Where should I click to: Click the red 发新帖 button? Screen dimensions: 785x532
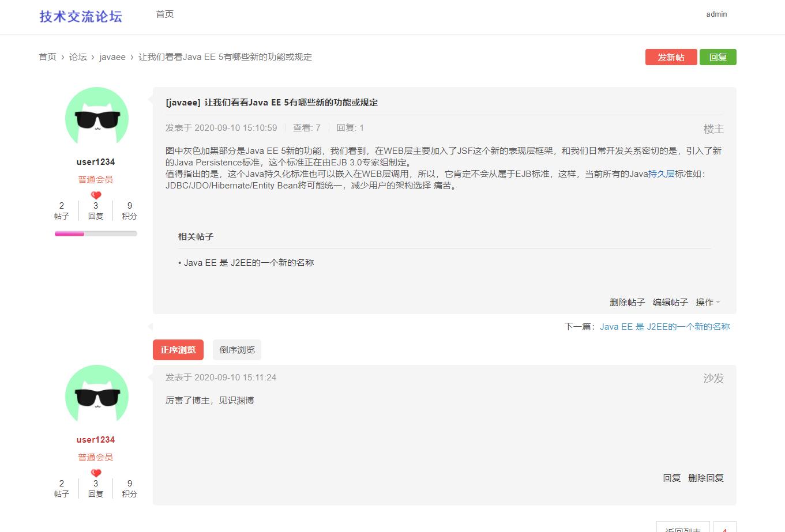pyautogui.click(x=671, y=57)
